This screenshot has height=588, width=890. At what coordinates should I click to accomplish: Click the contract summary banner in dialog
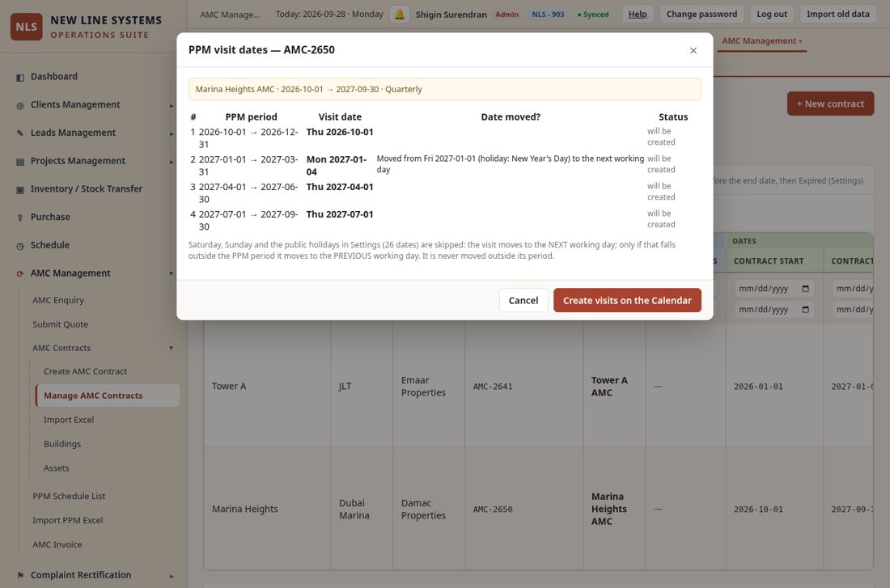pos(445,89)
